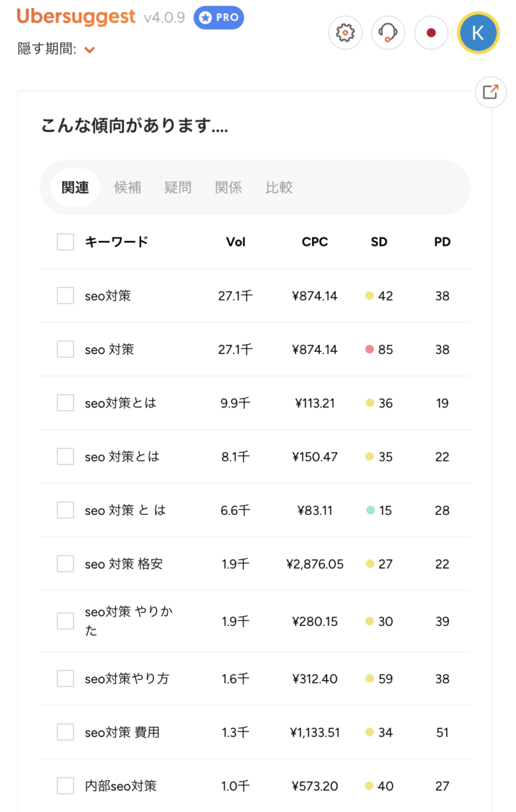Open the K user profile avatar
The width and height of the screenshot is (516, 812).
[x=478, y=32]
